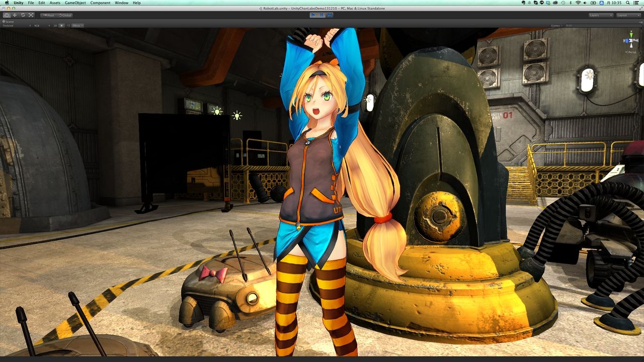Enter full screen using the window's top-right arrows
The image size is (644, 362).
[640, 9]
